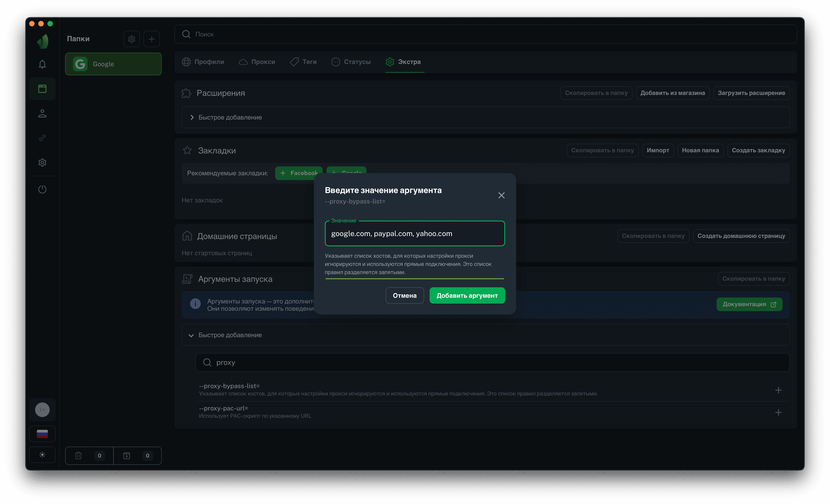Click Загрузить расширение button
This screenshot has height=504, width=830.
(751, 93)
